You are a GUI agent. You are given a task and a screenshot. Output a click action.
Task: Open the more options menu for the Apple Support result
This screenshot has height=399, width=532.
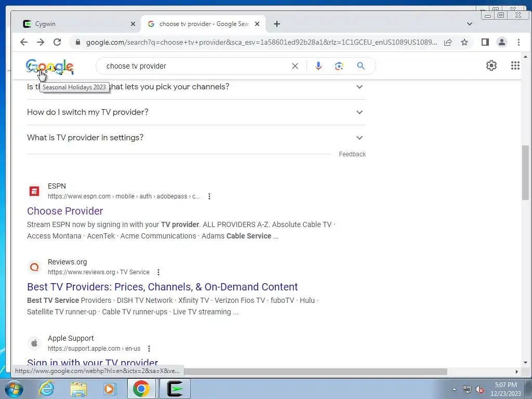coord(149,349)
